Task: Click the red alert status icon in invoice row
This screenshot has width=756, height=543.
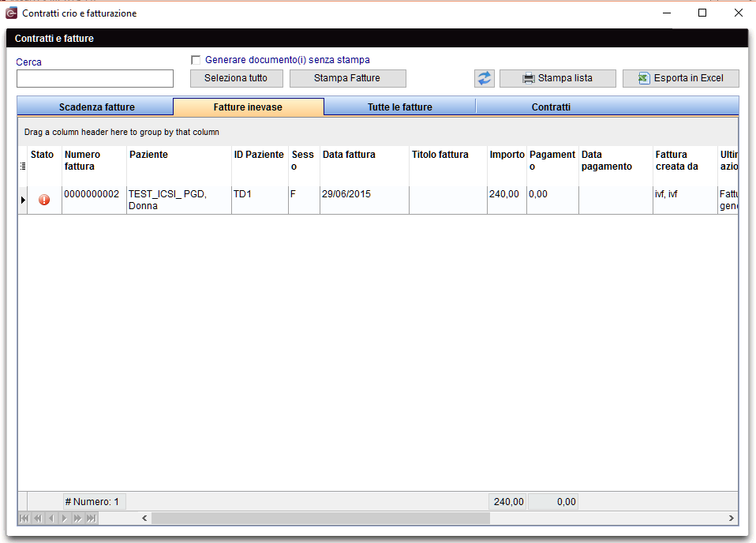Action: coord(44,200)
